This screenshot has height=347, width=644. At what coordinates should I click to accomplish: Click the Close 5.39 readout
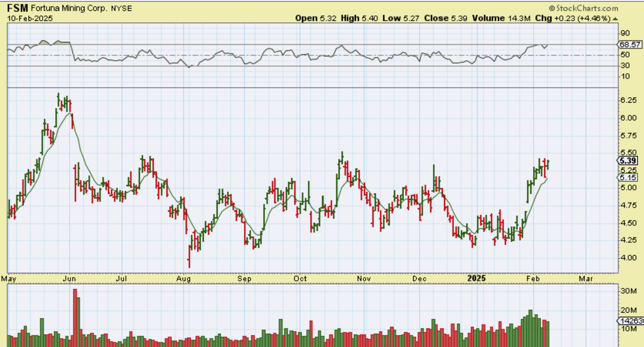tap(445, 18)
